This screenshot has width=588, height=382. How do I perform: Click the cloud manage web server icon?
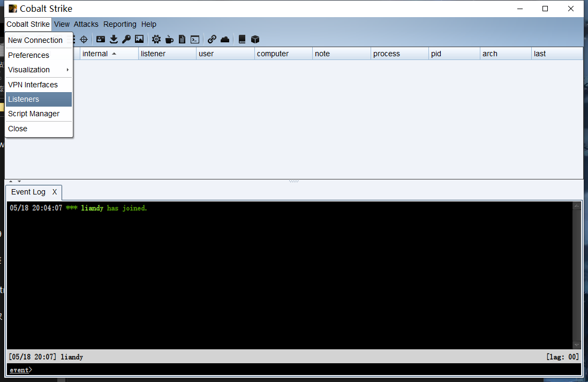(x=225, y=40)
